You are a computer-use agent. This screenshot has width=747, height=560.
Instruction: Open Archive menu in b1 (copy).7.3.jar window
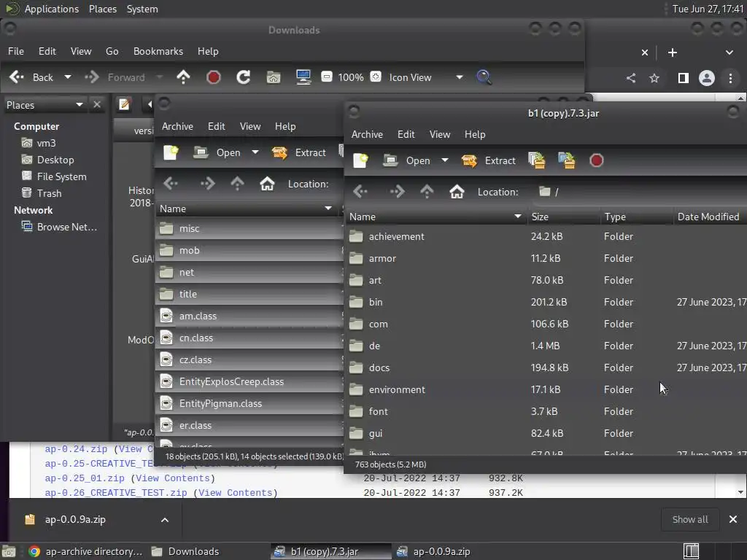(x=367, y=134)
